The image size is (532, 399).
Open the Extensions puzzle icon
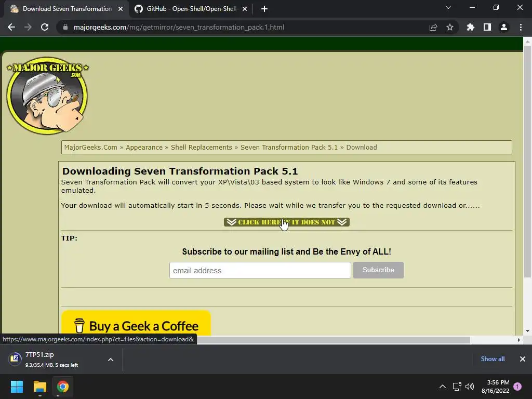click(x=471, y=27)
